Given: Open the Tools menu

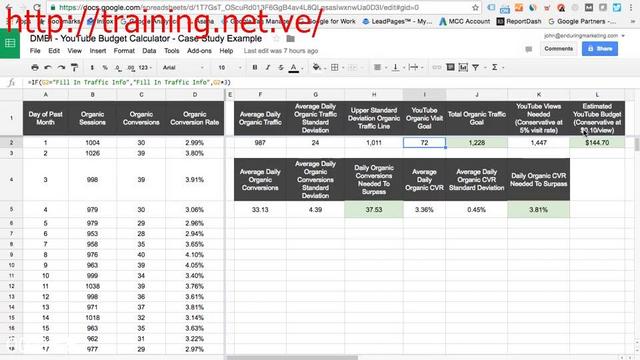Looking at the screenshot, I should pyautogui.click(x=171, y=51).
